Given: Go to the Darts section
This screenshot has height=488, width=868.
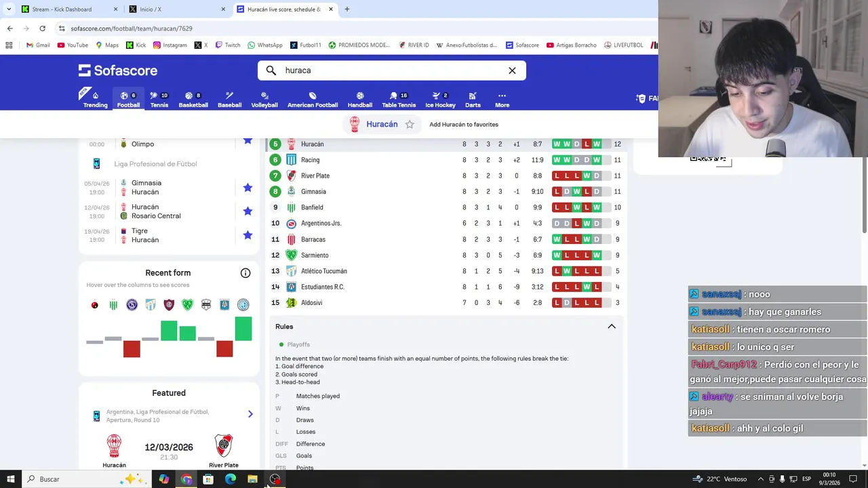Looking at the screenshot, I should pos(473,100).
